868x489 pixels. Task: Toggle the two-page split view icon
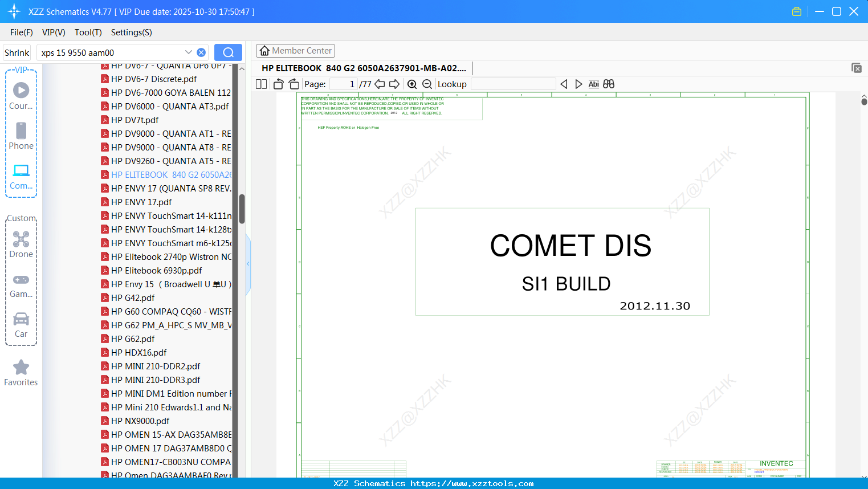tap(261, 84)
